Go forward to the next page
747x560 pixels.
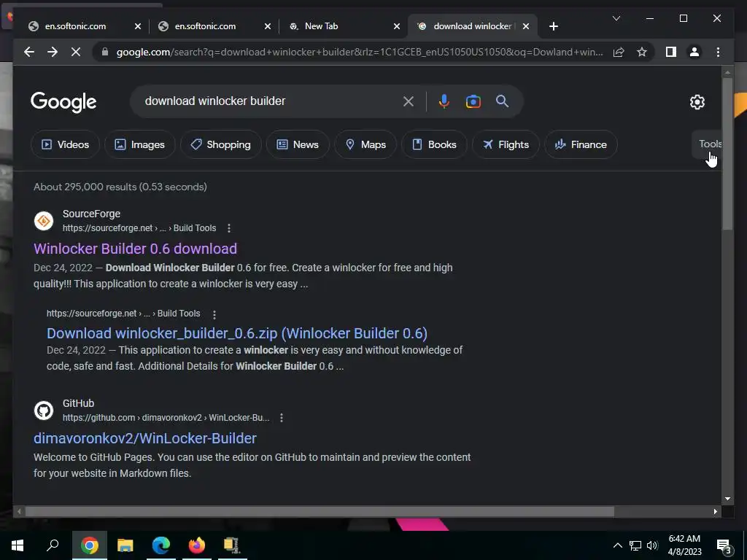53,52
